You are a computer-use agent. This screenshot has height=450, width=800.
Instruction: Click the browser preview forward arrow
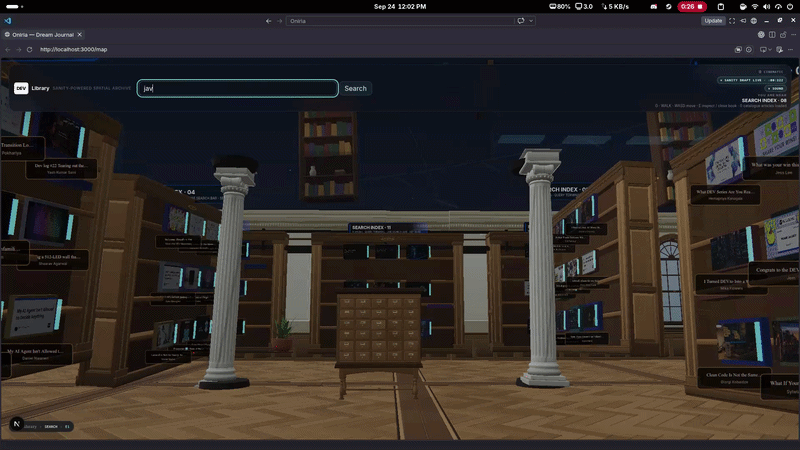pos(18,49)
